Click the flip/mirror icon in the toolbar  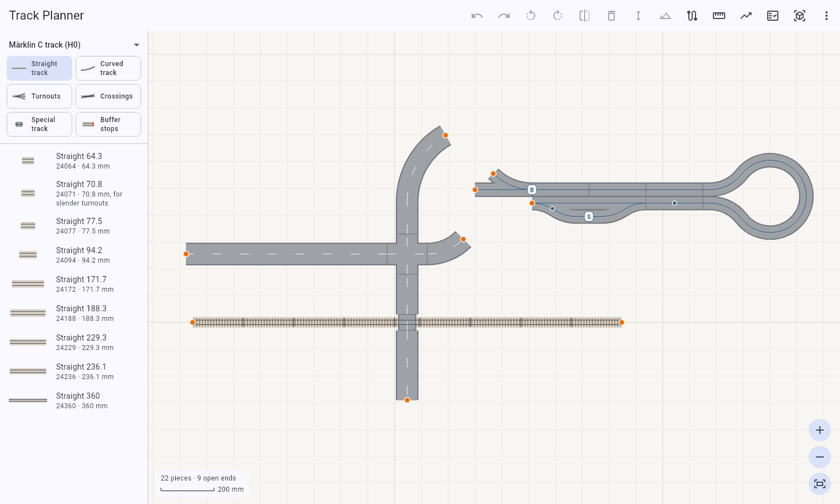585,16
